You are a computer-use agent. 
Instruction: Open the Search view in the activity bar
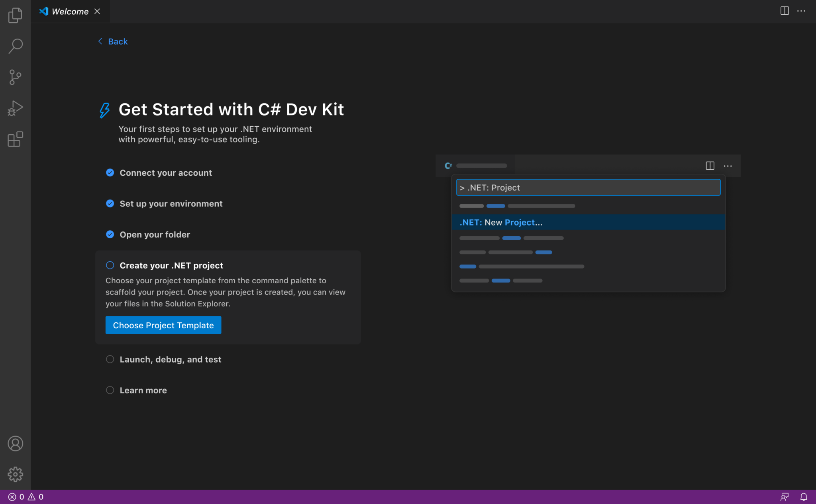[x=15, y=46]
